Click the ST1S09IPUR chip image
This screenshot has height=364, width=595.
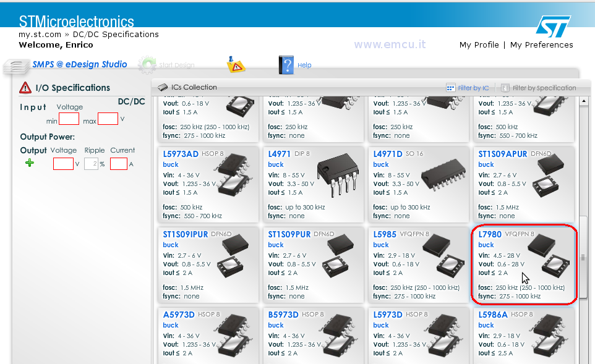click(x=233, y=256)
